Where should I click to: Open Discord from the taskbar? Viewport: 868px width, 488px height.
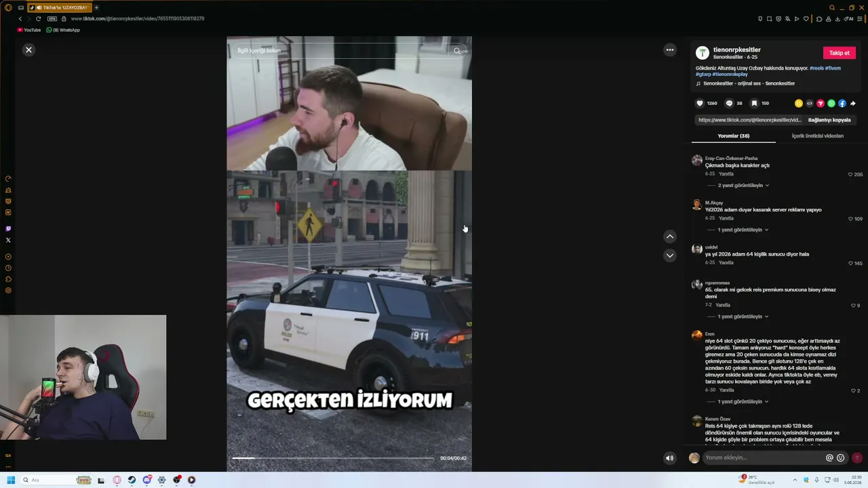146,480
